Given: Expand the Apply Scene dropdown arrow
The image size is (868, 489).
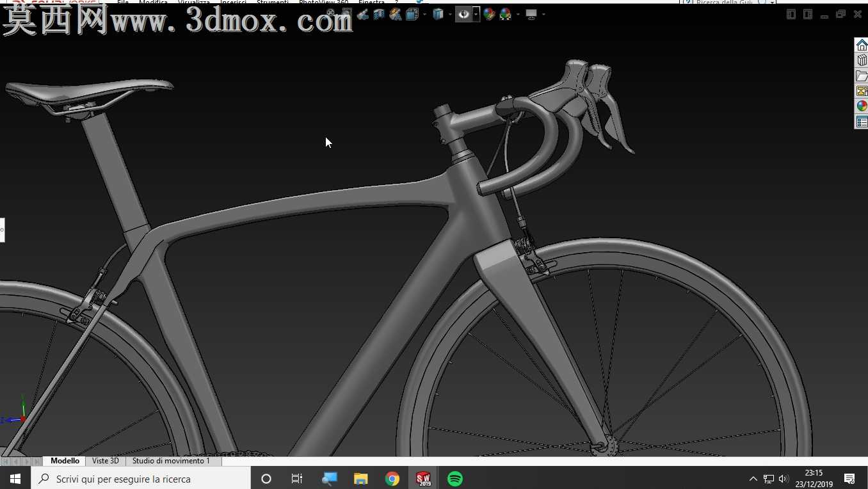Looking at the screenshot, I should [518, 14].
